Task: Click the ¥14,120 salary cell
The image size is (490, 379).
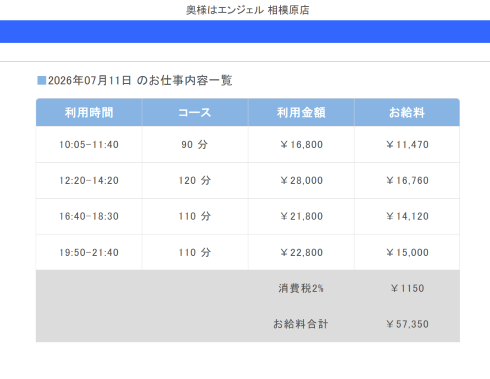Action: pos(407,216)
